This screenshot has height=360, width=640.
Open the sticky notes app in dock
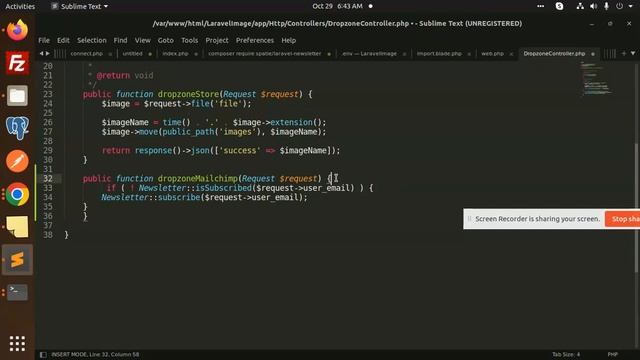pyautogui.click(x=17, y=227)
